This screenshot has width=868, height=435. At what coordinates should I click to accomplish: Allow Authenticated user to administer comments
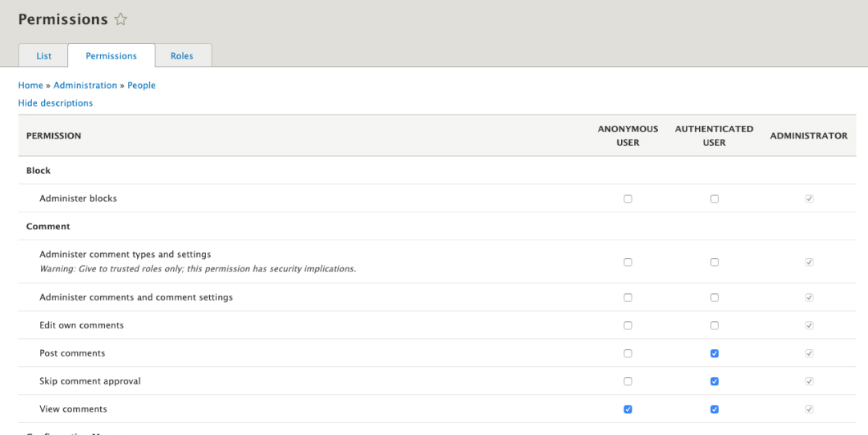(714, 297)
